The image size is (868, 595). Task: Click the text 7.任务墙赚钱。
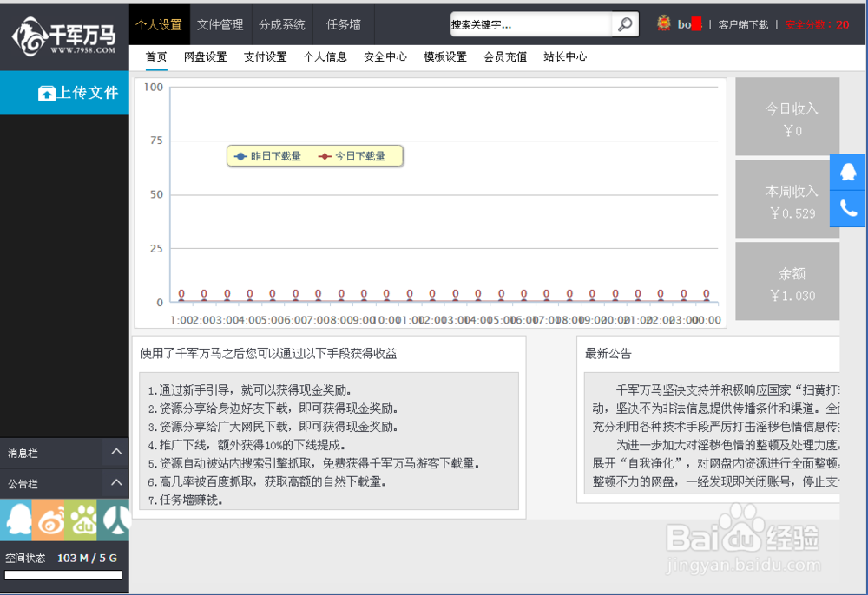pyautogui.click(x=186, y=500)
